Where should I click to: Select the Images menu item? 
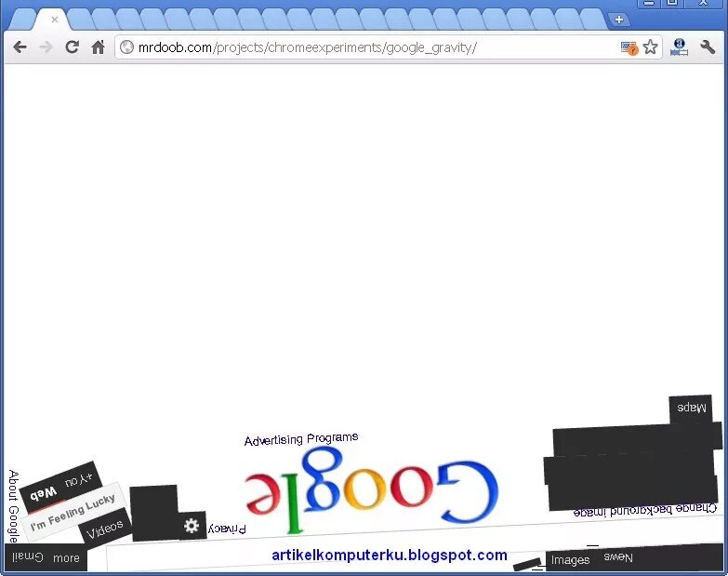(x=570, y=560)
